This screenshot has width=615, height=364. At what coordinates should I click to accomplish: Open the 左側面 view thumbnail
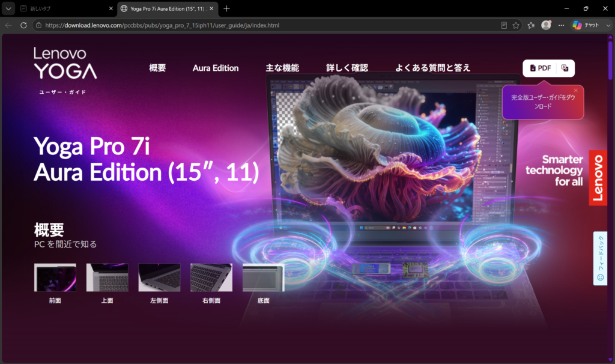click(159, 278)
